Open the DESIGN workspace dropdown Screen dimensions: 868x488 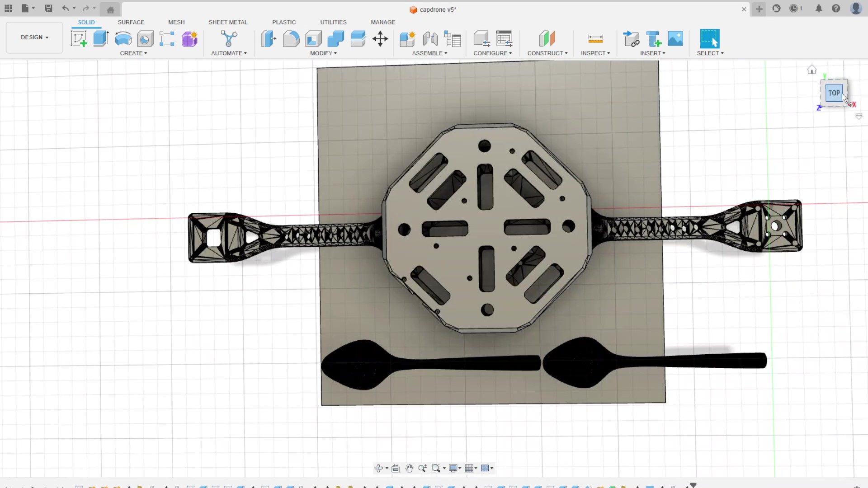coord(34,38)
